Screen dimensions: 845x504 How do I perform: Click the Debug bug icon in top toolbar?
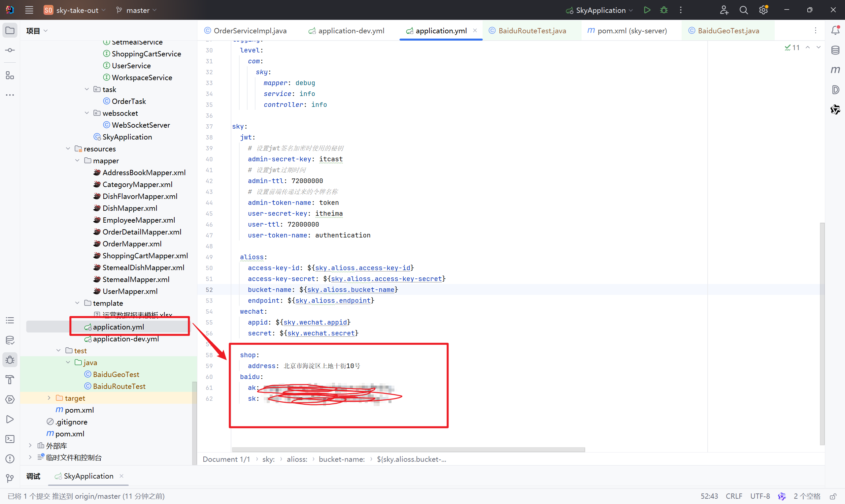click(663, 10)
